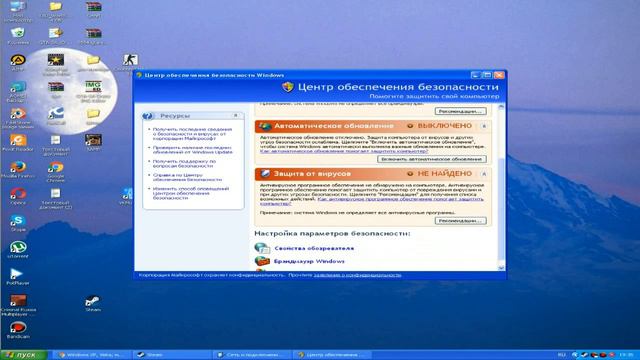Launch PotPlayer from the desktop

coord(17,274)
